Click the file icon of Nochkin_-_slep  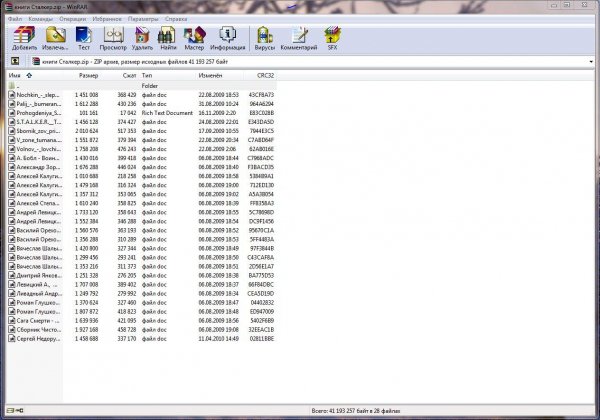pos(12,95)
